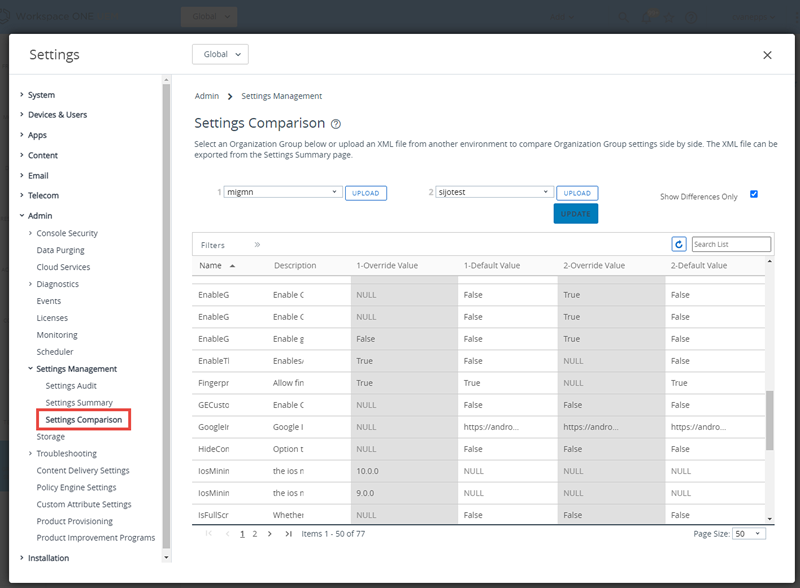Open Cloud Services settings
Screen dimensions: 800x588
click(x=63, y=267)
